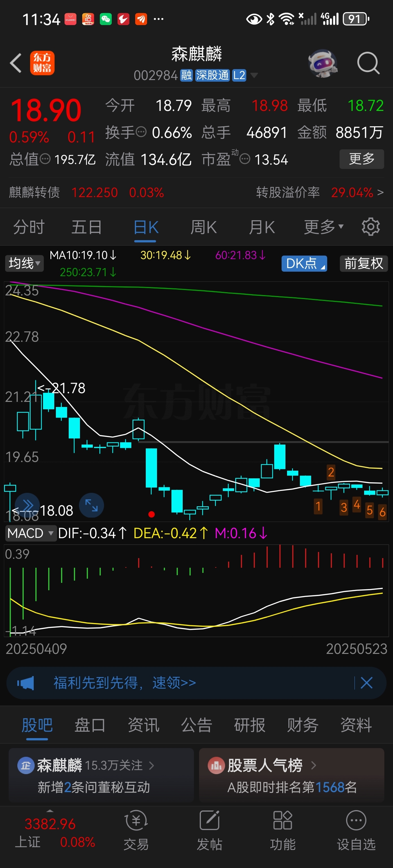This screenshot has height=868, width=393.
Task: Expand the stock title dropdown arrow
Action: pyautogui.click(x=254, y=75)
